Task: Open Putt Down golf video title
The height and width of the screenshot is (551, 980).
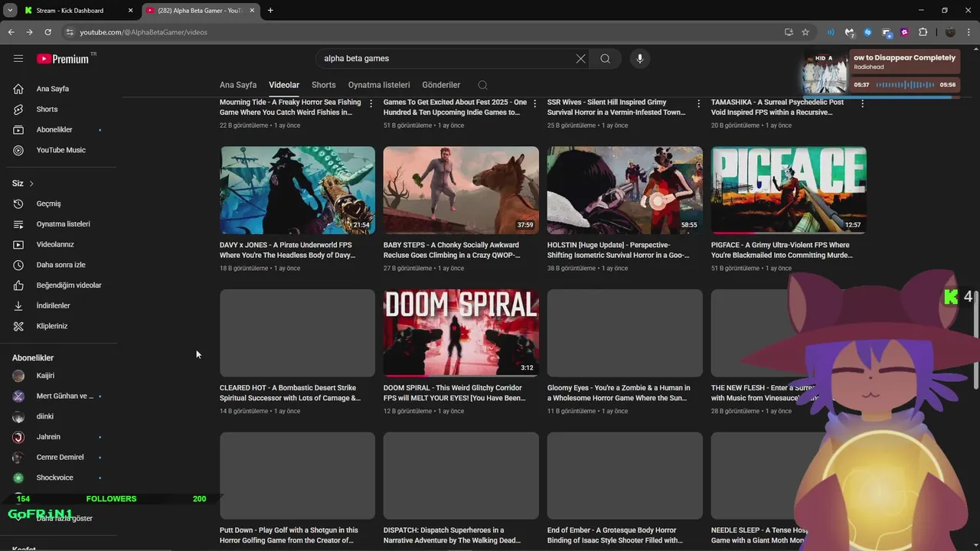Action: tap(289, 535)
